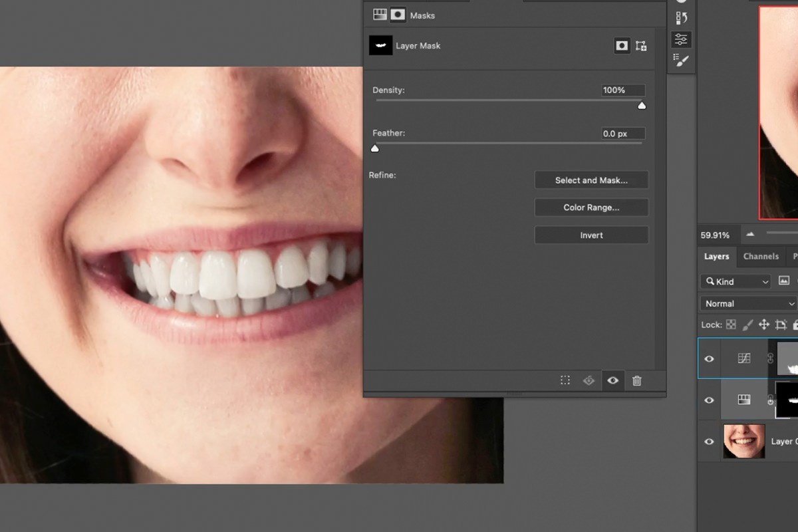This screenshot has height=532, width=798.
Task: Click the 'Refine:' label
Action: [x=382, y=176]
